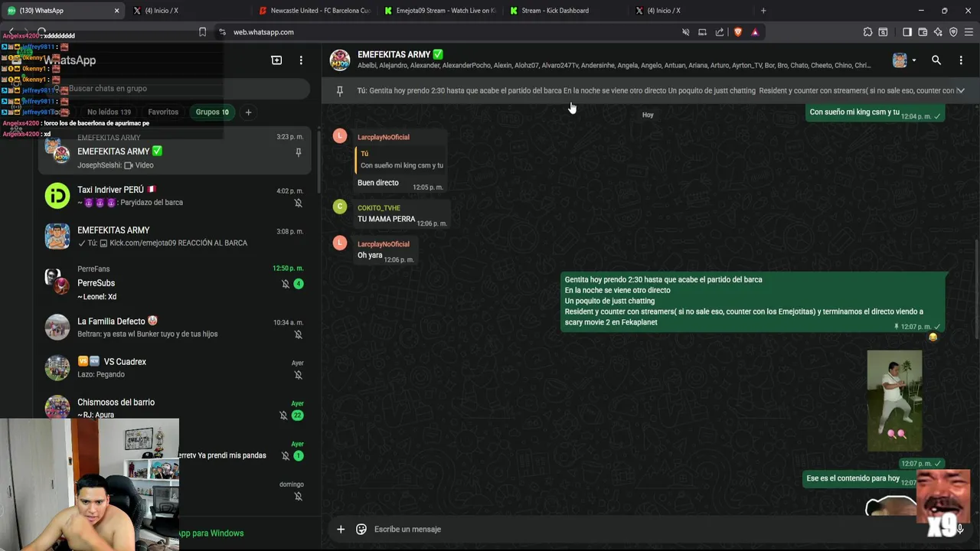Screen dimensions: 980x551
Task: Open the Leo AI sparkle icon
Action: click(938, 32)
